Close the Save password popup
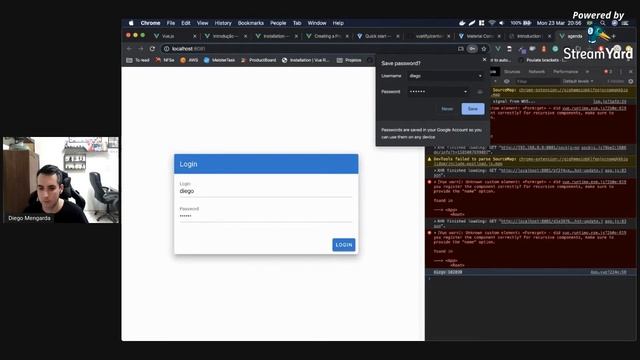640x360 pixels. [x=484, y=60]
